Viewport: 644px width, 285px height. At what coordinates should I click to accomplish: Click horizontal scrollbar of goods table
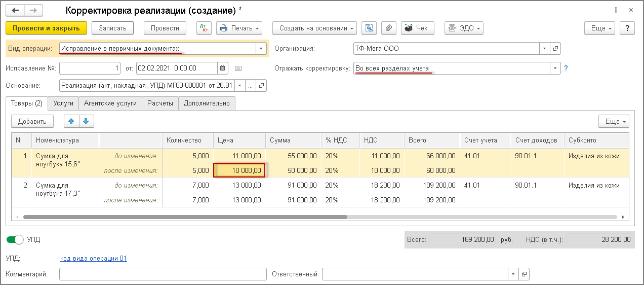pos(185,217)
